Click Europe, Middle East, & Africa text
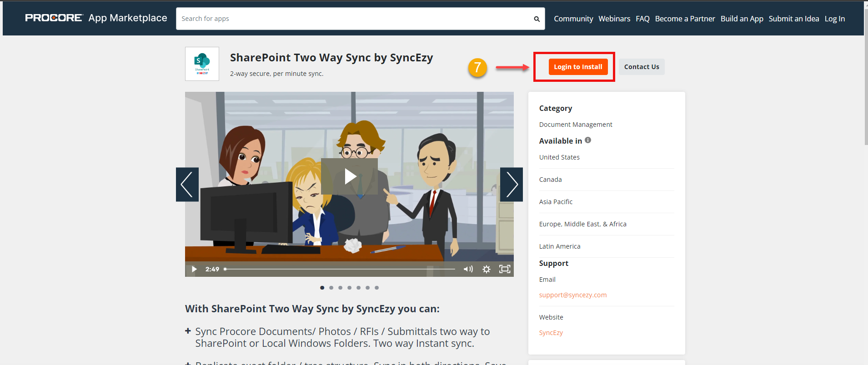868x365 pixels. pos(583,224)
